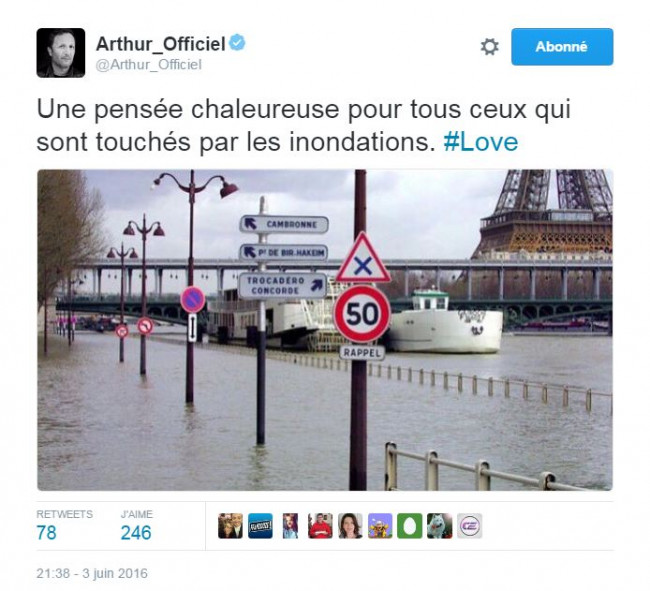The width and height of the screenshot is (650, 591).
Task: Open the second blue liker avatar
Action: [260, 526]
